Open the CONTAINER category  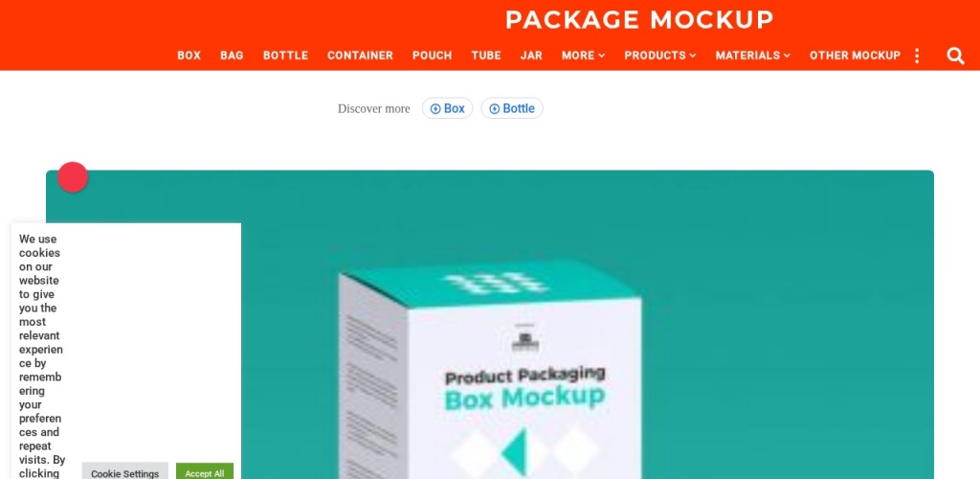tap(360, 56)
